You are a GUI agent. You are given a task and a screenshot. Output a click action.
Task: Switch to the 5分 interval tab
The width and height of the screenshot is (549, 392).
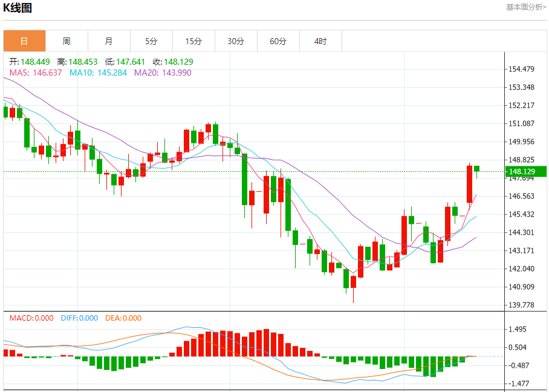coord(151,41)
